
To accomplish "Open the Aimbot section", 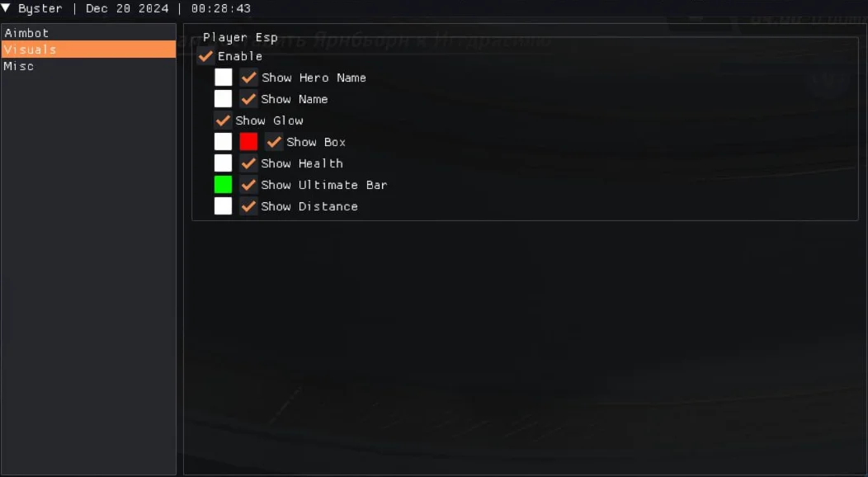I will point(88,33).
